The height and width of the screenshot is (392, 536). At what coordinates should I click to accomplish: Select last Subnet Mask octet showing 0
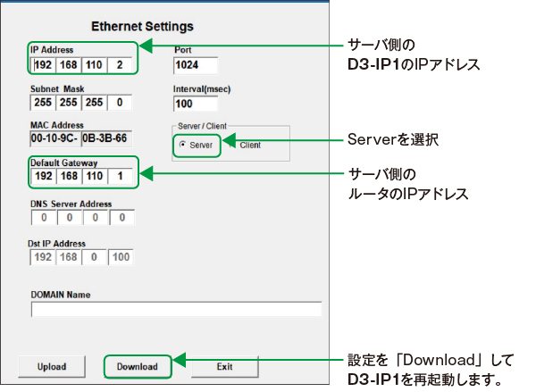[x=120, y=103]
